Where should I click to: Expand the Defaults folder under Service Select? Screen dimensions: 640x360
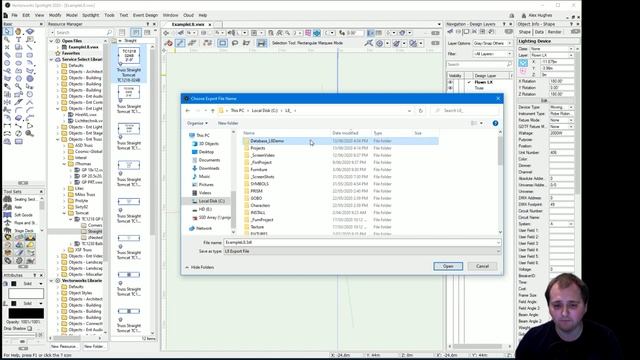[x=58, y=65]
